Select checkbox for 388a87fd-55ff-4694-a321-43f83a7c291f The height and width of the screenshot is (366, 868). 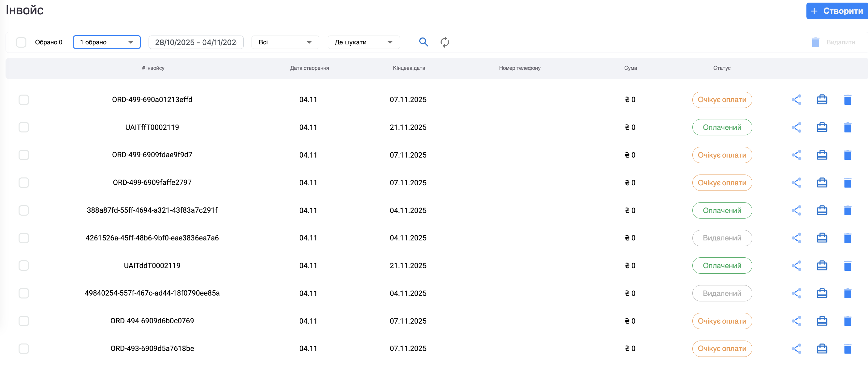(x=23, y=210)
